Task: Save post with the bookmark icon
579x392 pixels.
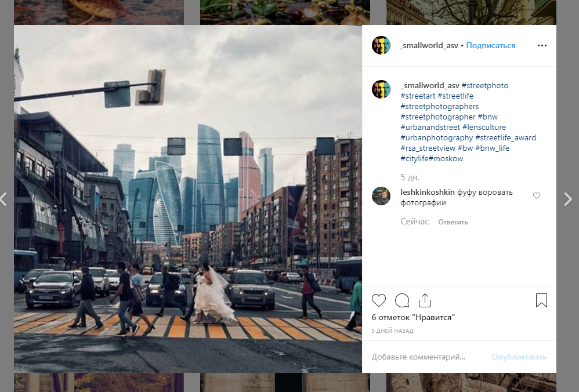Action: coord(541,300)
